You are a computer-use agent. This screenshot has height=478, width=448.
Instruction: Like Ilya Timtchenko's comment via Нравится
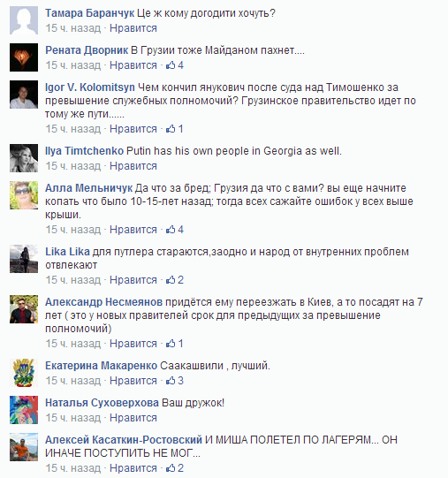[x=133, y=166]
